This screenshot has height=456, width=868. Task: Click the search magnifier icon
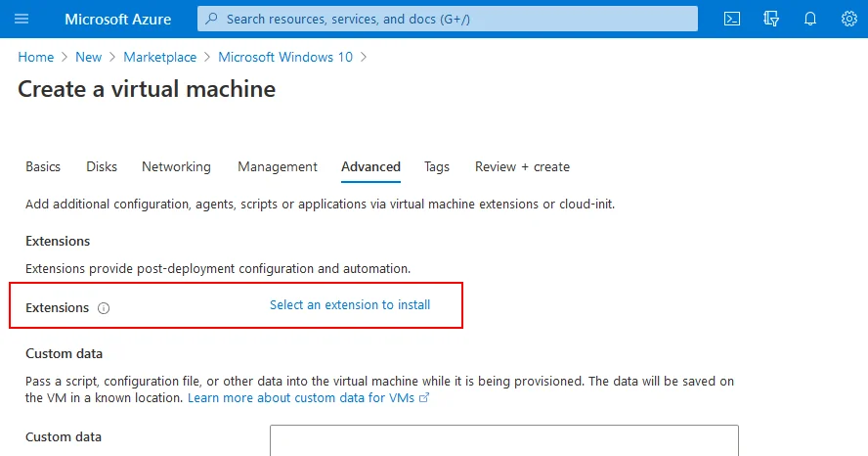click(211, 19)
